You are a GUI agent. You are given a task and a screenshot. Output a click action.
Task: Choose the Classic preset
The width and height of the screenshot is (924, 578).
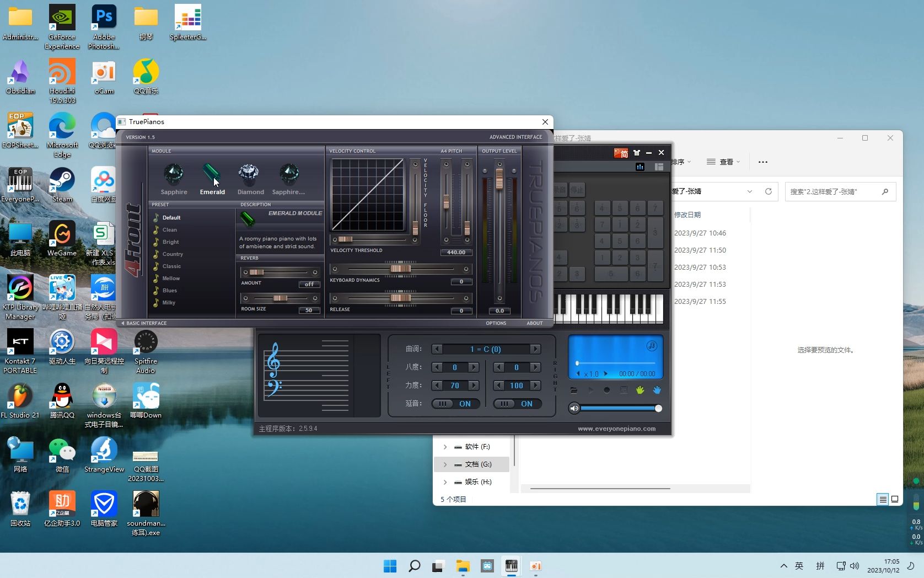171,266
